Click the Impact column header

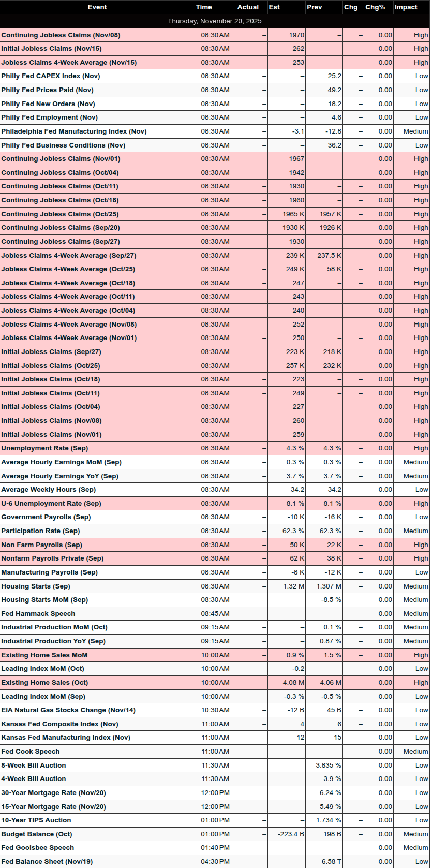(x=406, y=7)
